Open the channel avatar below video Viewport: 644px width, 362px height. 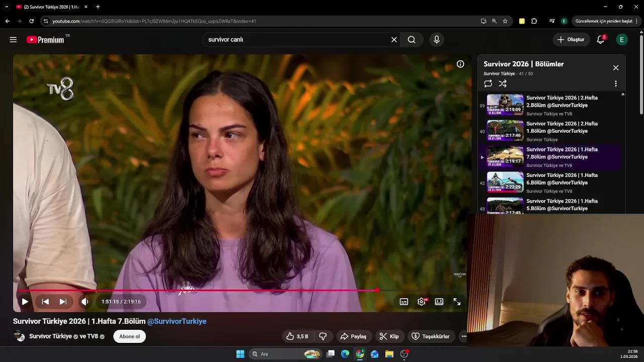coord(19,336)
